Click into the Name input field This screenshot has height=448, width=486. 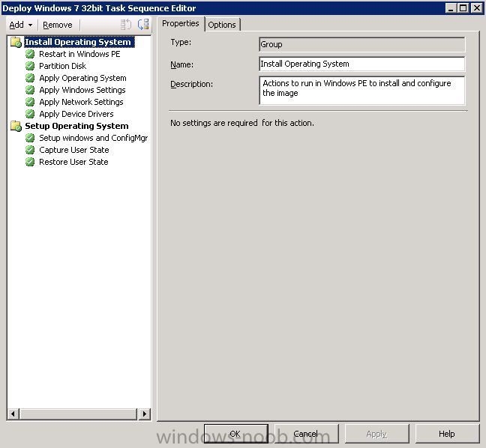(361, 64)
